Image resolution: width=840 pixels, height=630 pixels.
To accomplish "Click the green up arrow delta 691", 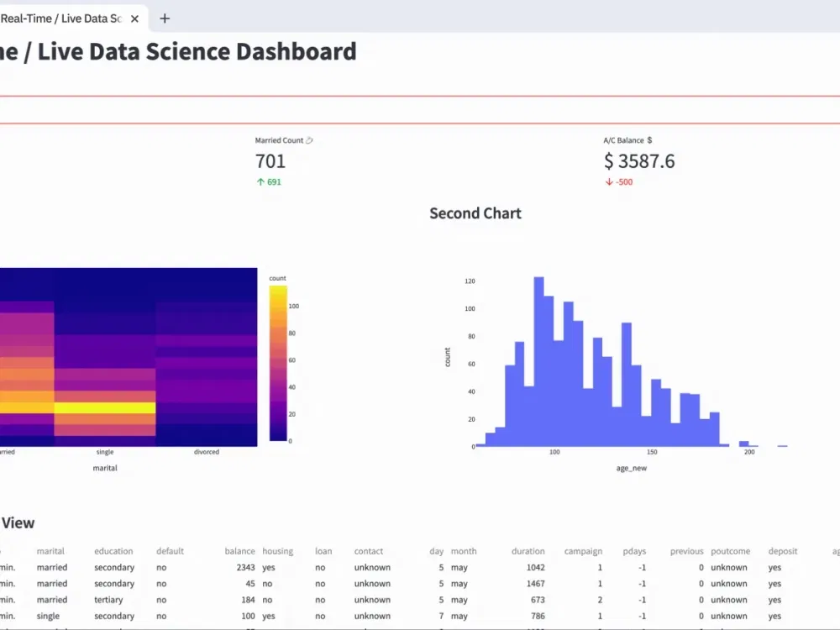I will pos(269,182).
